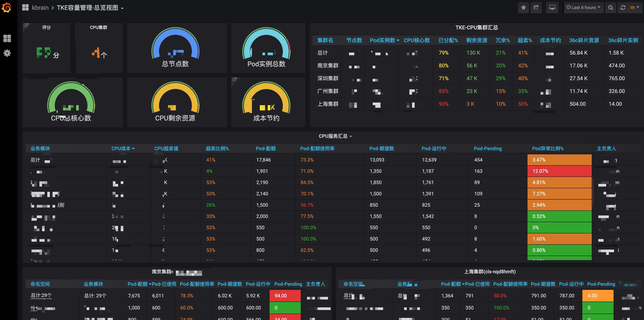Star this dashboard as favorite
The height and width of the screenshot is (320, 644).
point(523,8)
